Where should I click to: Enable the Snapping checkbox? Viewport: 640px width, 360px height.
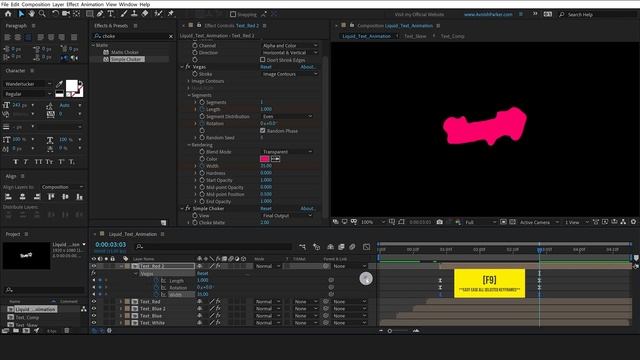point(233,14)
